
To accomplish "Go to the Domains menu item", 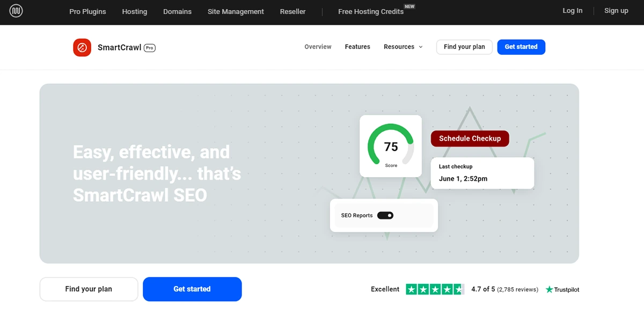I will [x=178, y=11].
